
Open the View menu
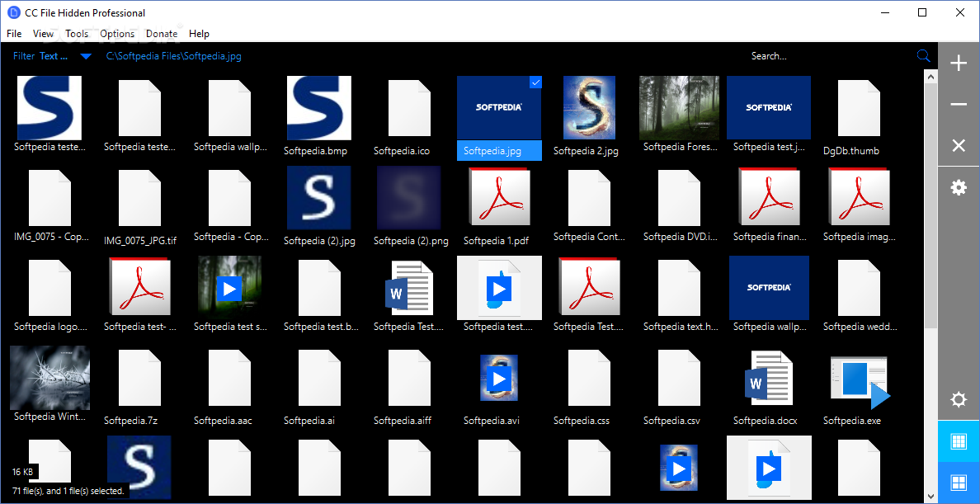[x=43, y=34]
